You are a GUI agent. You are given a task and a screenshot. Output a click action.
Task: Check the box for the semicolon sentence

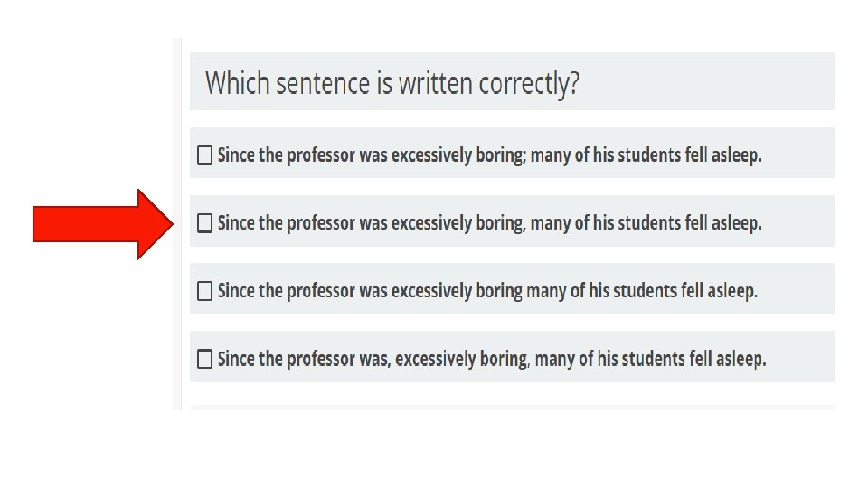click(204, 155)
